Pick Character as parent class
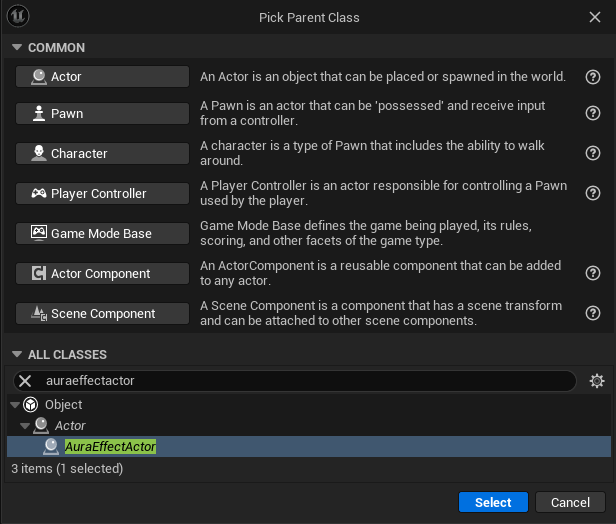The height and width of the screenshot is (524, 616). tap(103, 153)
